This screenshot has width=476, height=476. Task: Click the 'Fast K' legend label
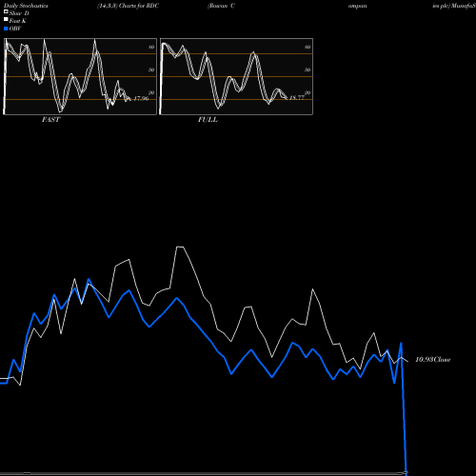[x=18, y=21]
